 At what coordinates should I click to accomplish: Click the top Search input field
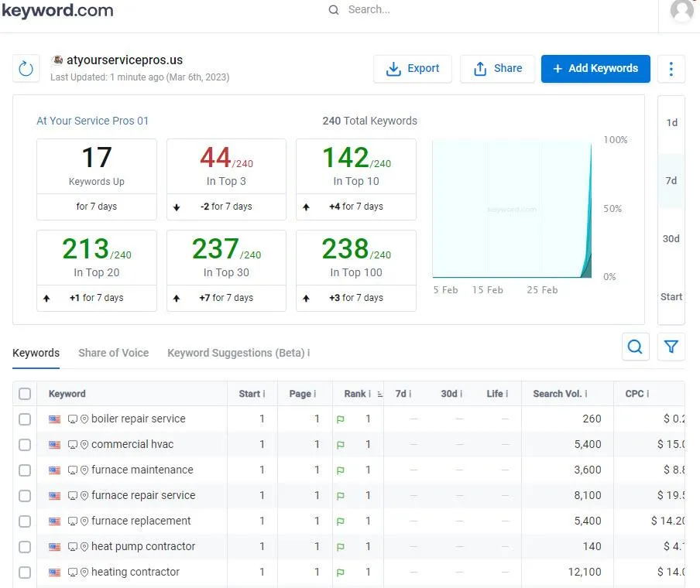coord(403,10)
